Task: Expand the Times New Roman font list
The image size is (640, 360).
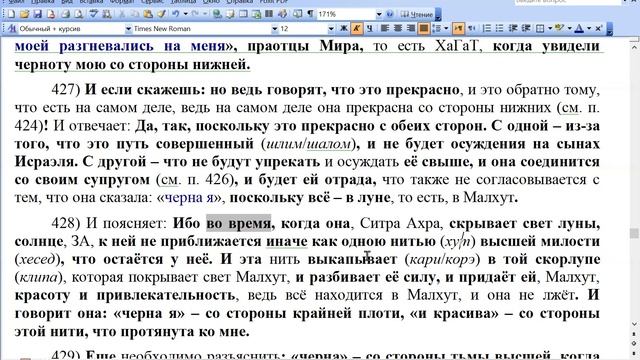Action: [x=275, y=29]
